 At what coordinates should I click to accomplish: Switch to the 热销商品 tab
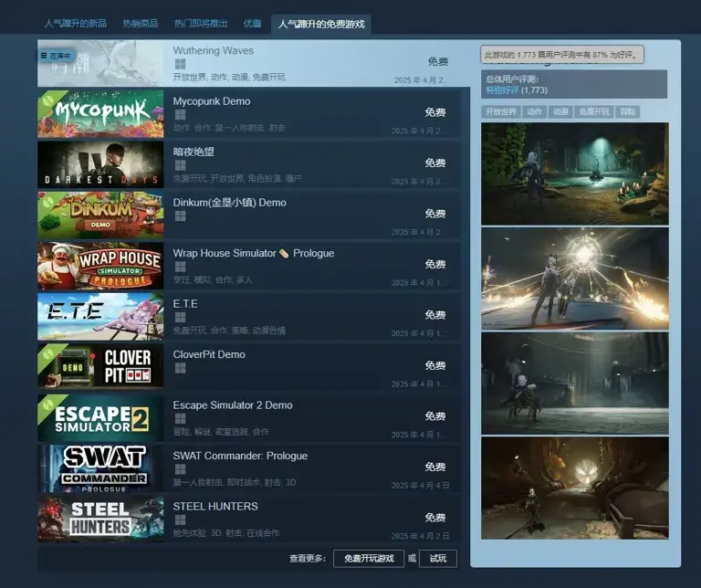140,24
